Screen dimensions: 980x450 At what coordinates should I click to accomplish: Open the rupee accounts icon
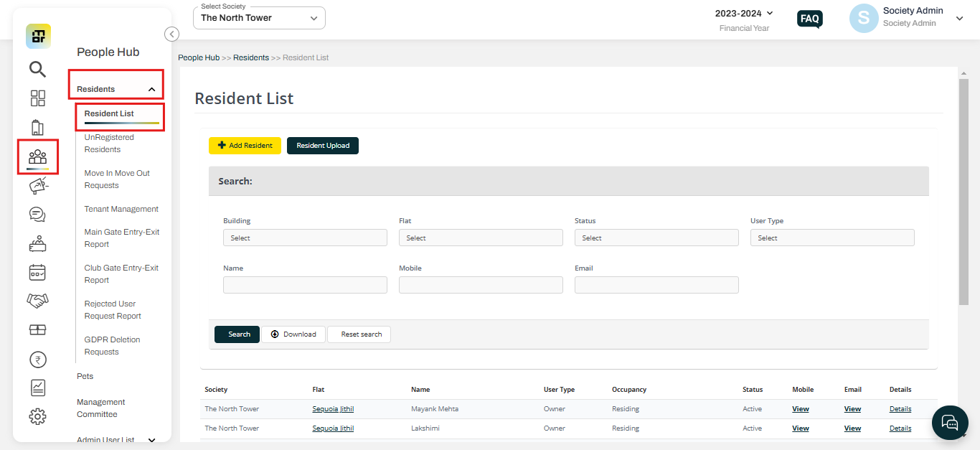pyautogui.click(x=37, y=359)
